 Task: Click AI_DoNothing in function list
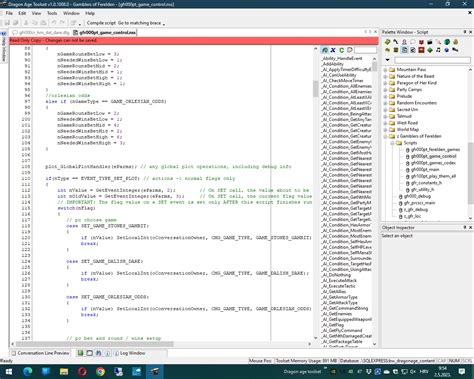336,275
